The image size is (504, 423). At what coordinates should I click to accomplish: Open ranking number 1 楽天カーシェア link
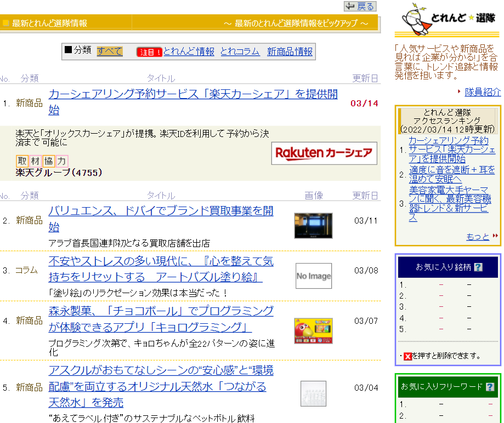452,150
